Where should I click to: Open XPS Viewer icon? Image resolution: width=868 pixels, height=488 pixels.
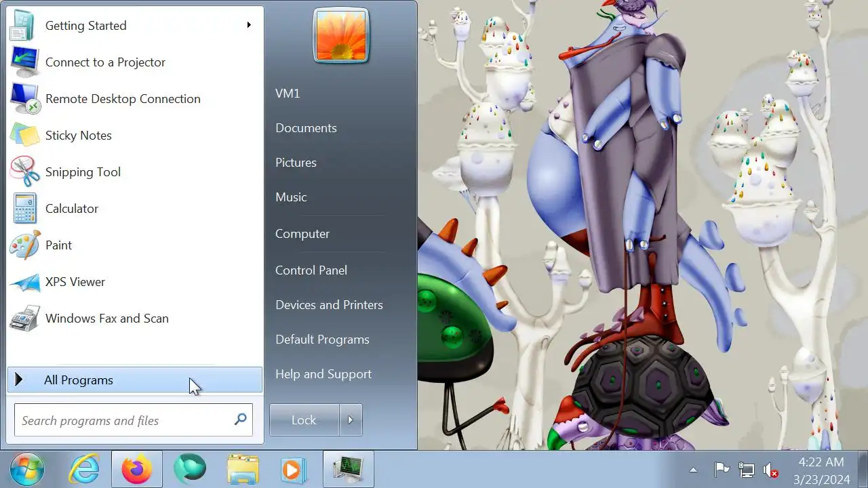click(26, 282)
